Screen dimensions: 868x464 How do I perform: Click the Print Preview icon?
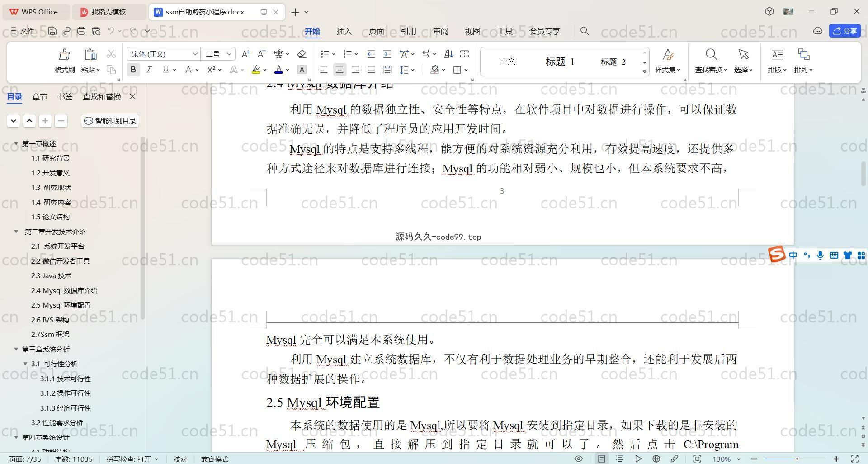click(96, 31)
